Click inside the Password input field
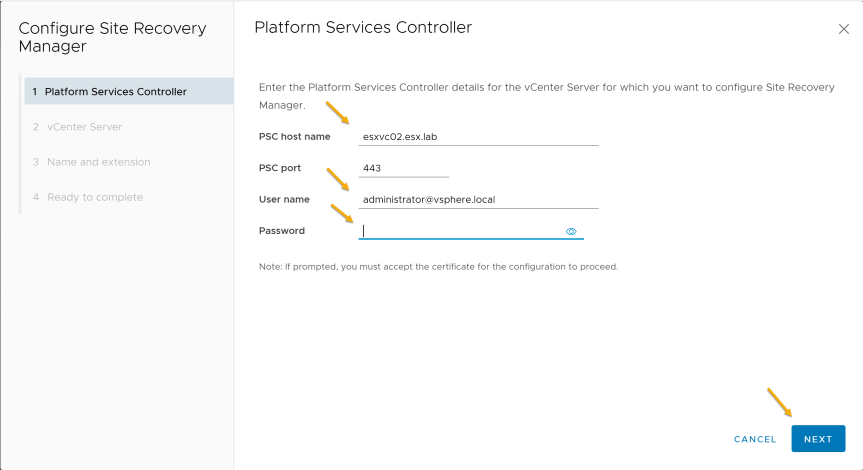The width and height of the screenshot is (863, 470). click(461, 231)
